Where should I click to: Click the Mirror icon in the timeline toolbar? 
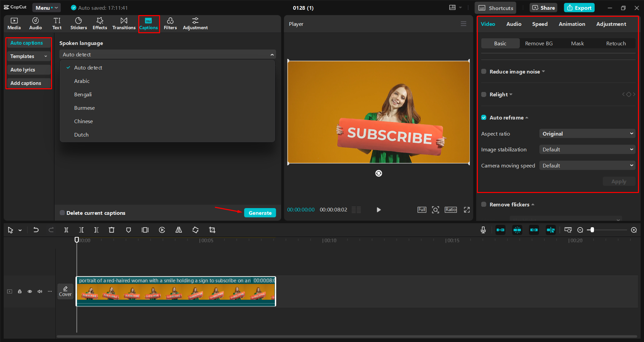click(x=179, y=230)
